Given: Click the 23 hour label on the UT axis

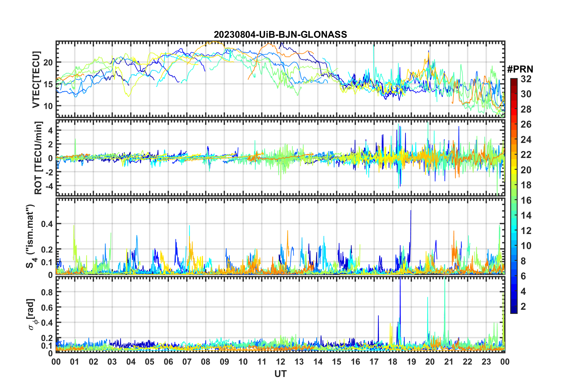Looking at the screenshot, I should pos(486,362).
